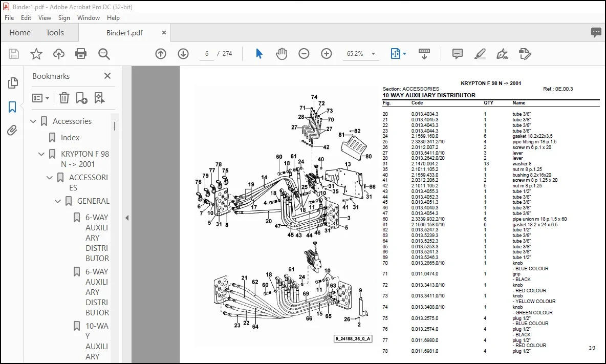Delete selected bookmark trash icon
The height and width of the screenshot is (364, 606).
[64, 98]
